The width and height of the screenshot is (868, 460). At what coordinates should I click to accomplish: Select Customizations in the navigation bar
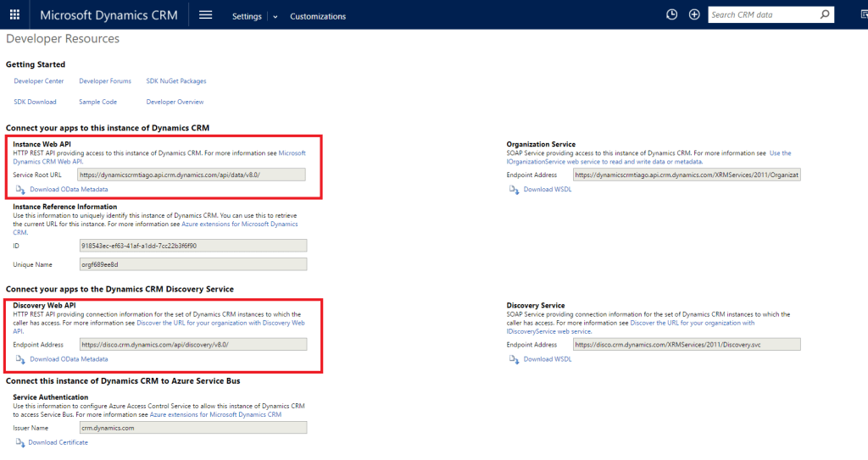[318, 16]
